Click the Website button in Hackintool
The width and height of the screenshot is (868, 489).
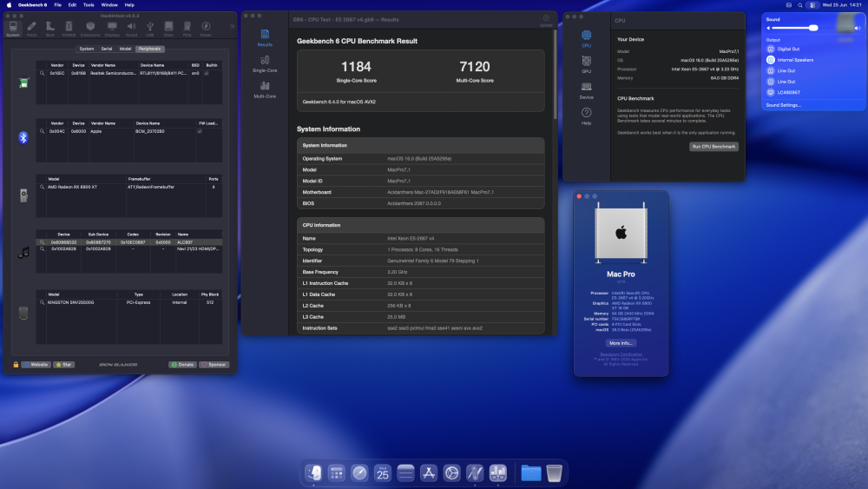click(36, 365)
